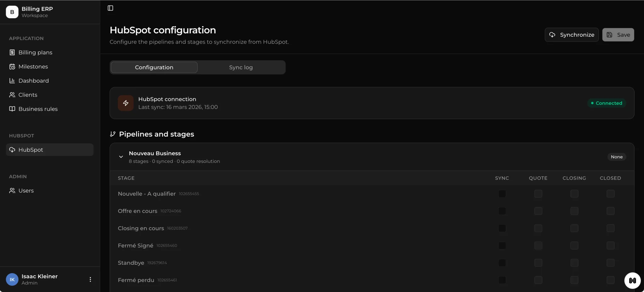Check Closed for Nouveau - A qualifier
Viewport: 644px width, 292px height.
(611, 194)
